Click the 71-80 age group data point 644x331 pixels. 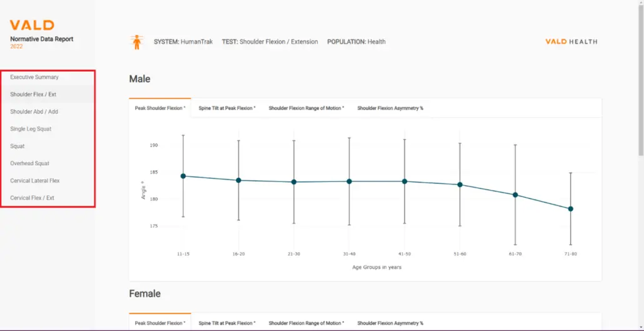[570, 209]
